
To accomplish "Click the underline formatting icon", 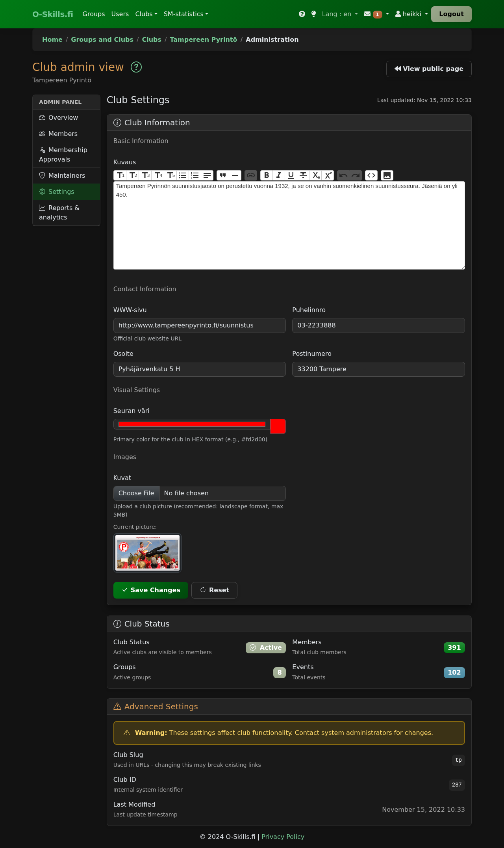I will click(x=291, y=175).
